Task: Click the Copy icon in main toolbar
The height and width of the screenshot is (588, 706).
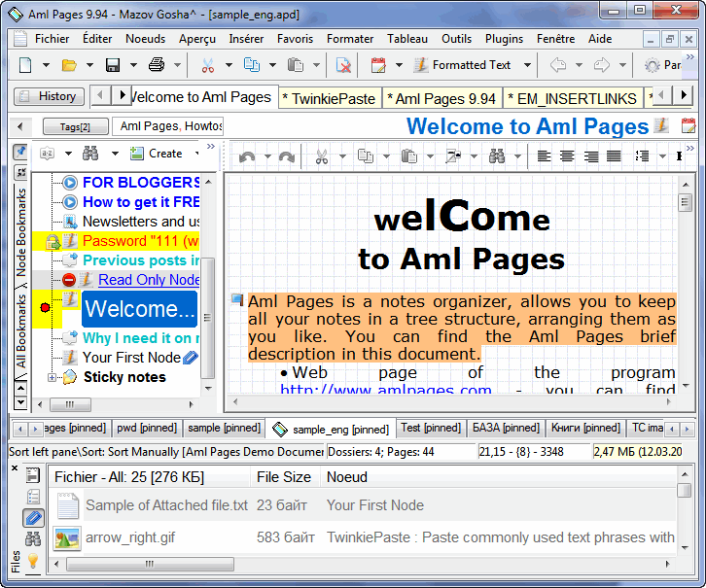Action: tap(251, 65)
